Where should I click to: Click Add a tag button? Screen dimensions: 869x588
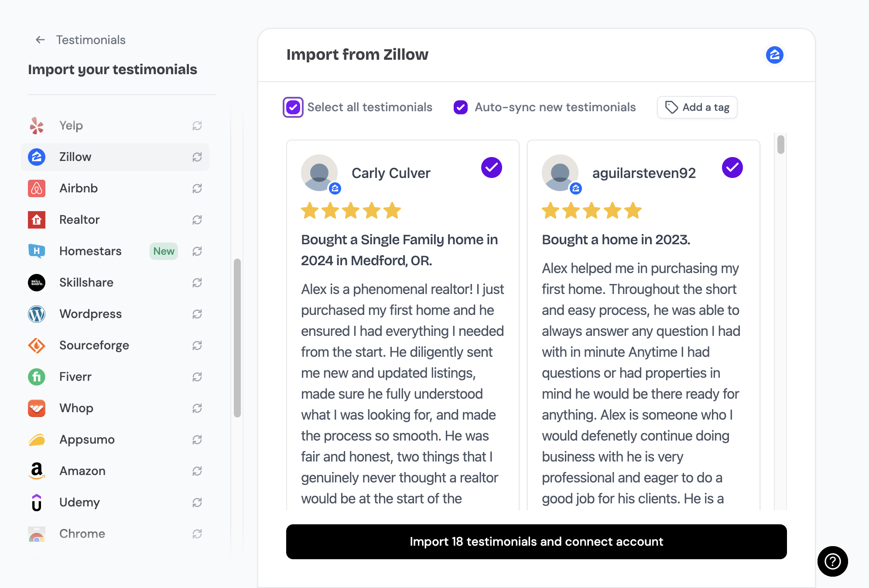(697, 107)
